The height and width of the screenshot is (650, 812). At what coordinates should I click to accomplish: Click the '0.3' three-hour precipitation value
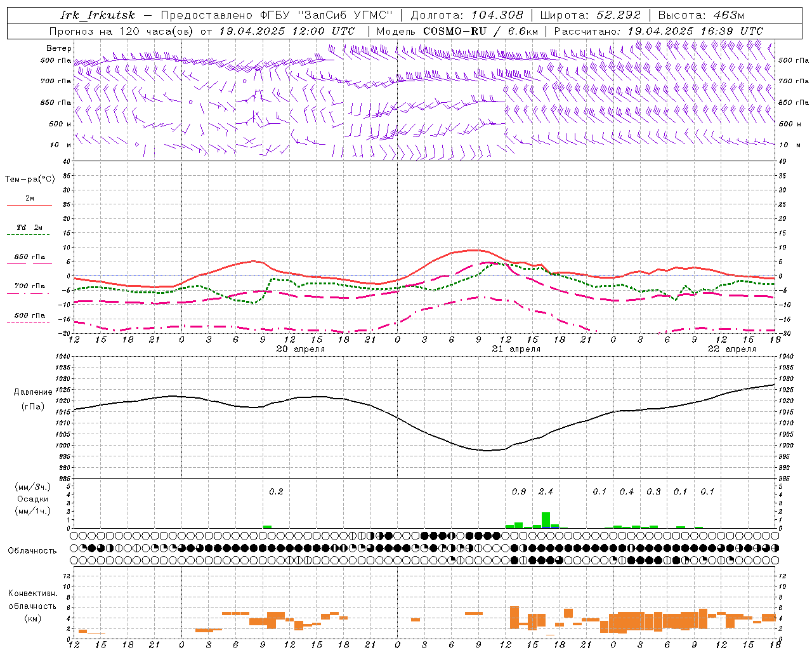pyautogui.click(x=653, y=491)
